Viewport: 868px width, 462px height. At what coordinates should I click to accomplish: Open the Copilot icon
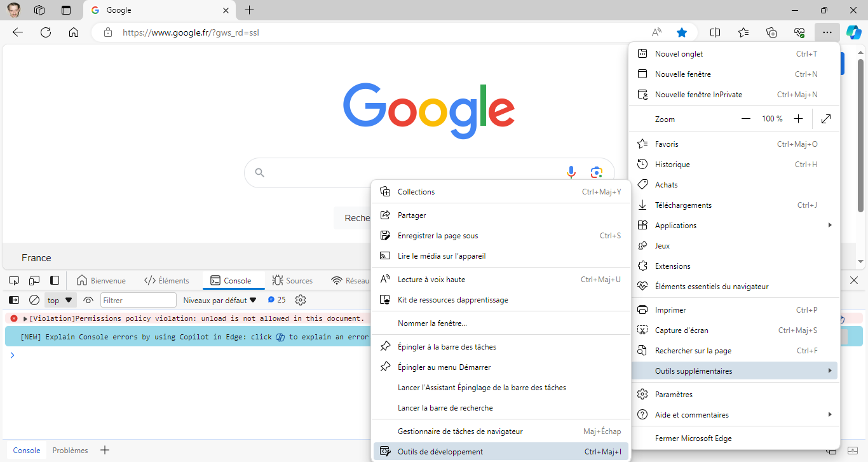[854, 32]
